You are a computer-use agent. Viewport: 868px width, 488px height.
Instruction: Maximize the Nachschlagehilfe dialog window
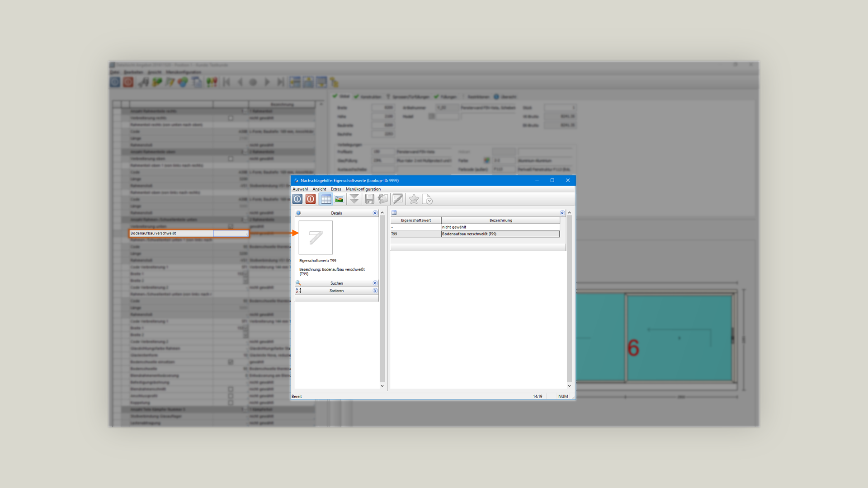[552, 181]
